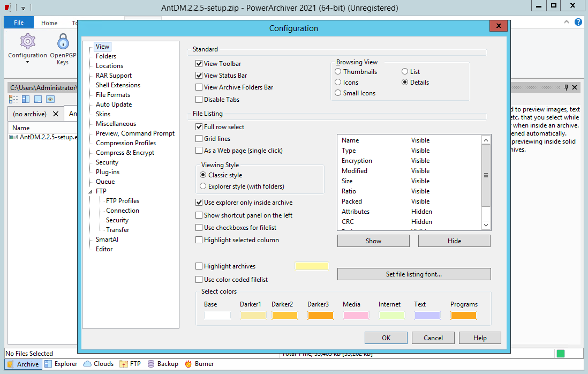Image resolution: width=588 pixels, height=374 pixels.
Task: Click column list scrollbar down arrow
Action: [486, 225]
